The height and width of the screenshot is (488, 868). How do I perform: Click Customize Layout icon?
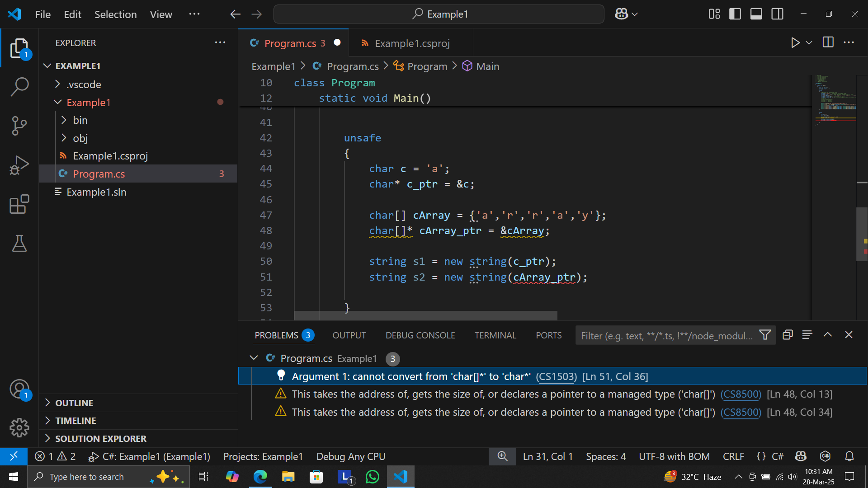pyautogui.click(x=714, y=14)
